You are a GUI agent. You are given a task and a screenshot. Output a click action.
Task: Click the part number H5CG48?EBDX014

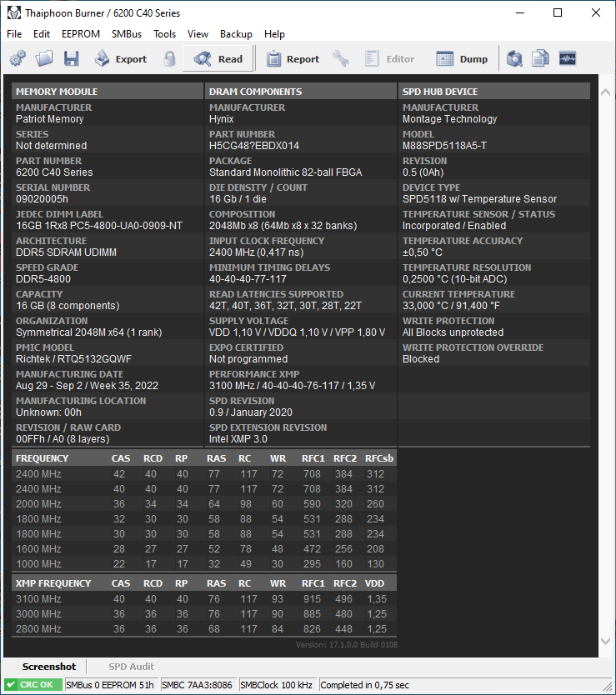pyautogui.click(x=254, y=146)
